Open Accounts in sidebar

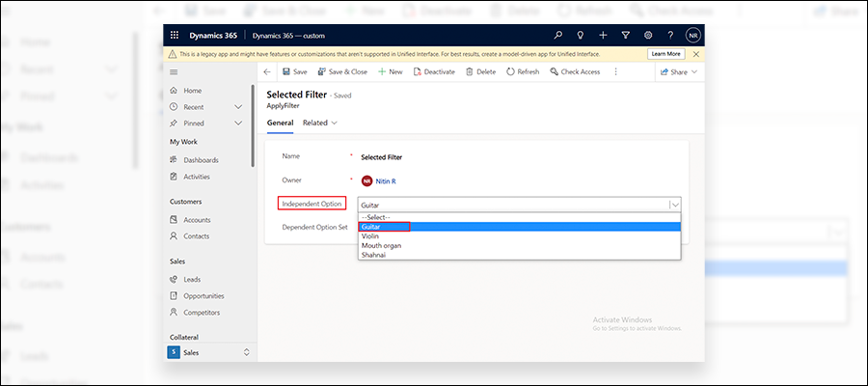coord(197,220)
